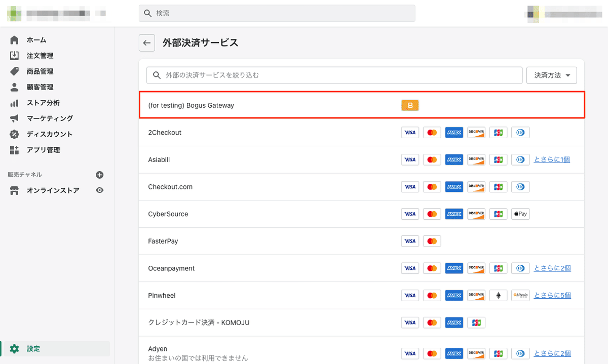The width and height of the screenshot is (608, 364).
Task: Click the Visa icon in the 2Checkout row
Action: click(410, 133)
